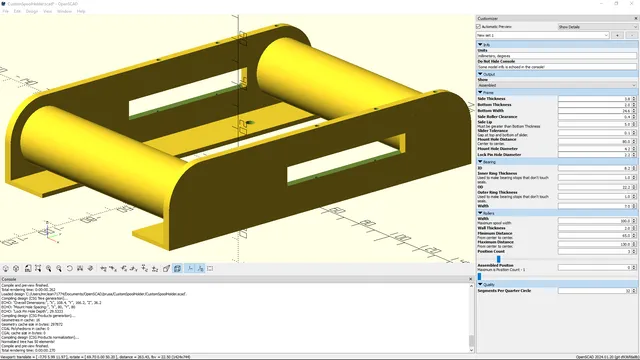The image size is (640, 360).
Task: Toggle the Automatic Preview checkbox
Action: (x=478, y=27)
